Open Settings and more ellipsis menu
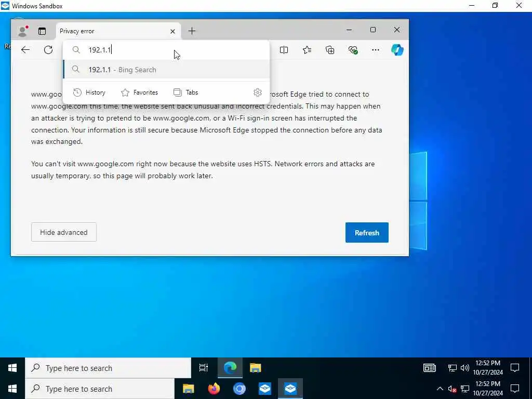Image resolution: width=532 pixels, height=399 pixels. click(x=376, y=50)
